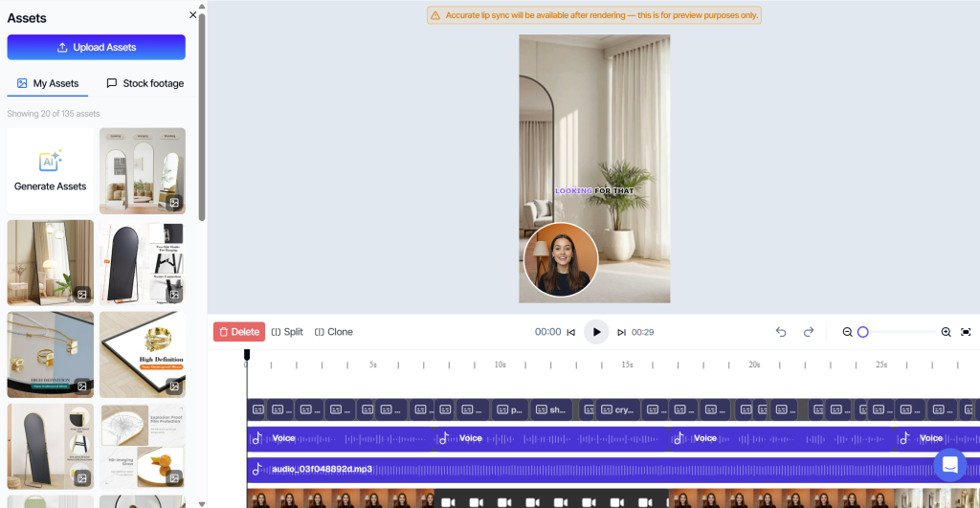Switch to the Stock footage tab
Screen dimensions: 980x508
pyautogui.click(x=145, y=83)
